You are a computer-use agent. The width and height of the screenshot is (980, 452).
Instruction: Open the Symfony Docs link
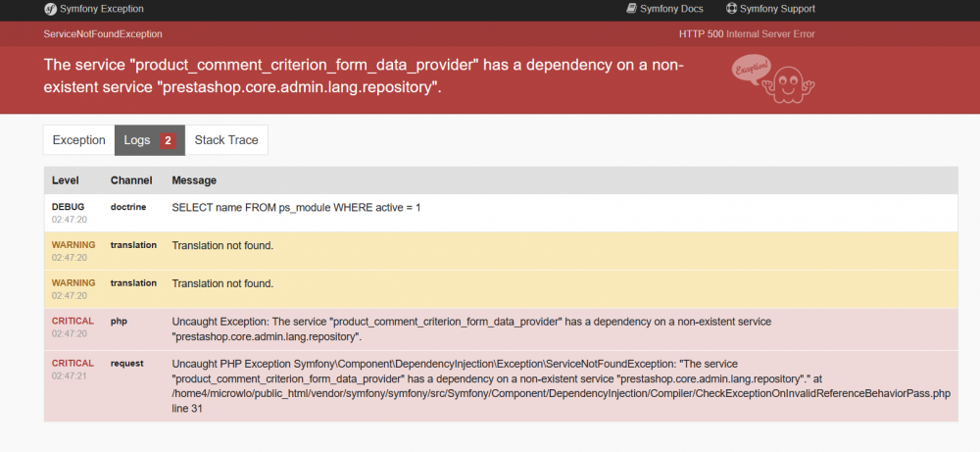click(x=664, y=9)
